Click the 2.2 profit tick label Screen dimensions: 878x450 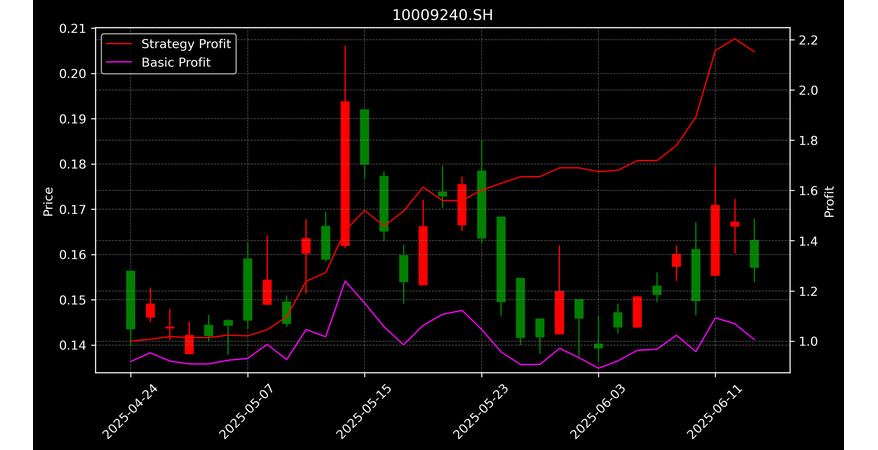pyautogui.click(x=808, y=40)
